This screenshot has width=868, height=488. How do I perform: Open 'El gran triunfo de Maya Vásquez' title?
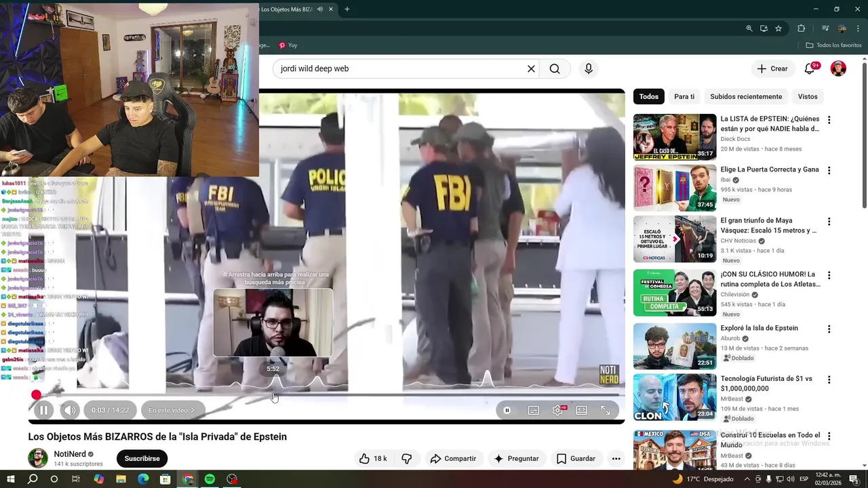point(770,226)
